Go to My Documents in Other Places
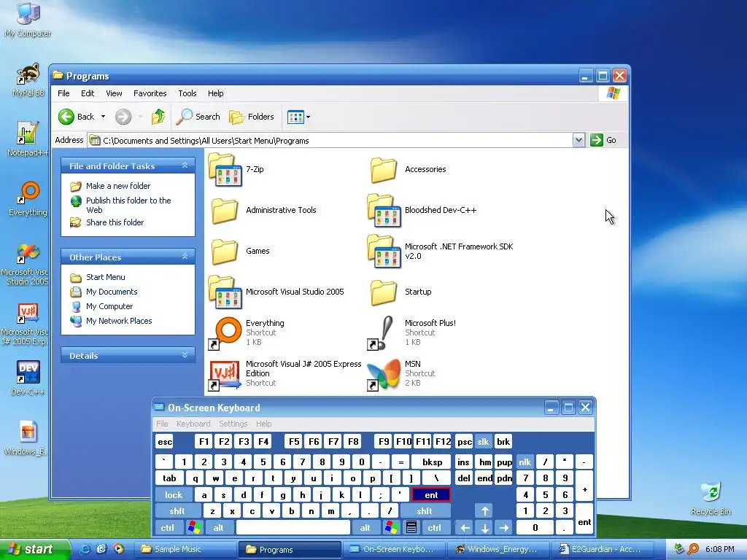The height and width of the screenshot is (560, 747). 112,292
